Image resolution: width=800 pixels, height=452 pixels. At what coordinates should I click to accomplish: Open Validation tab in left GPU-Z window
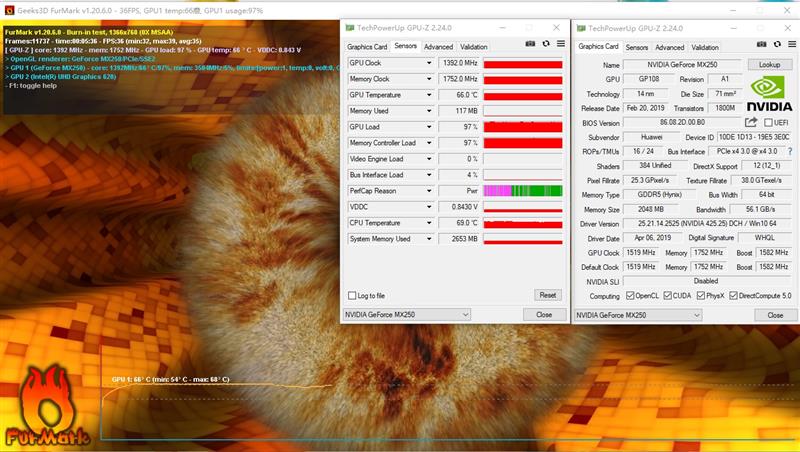point(473,46)
